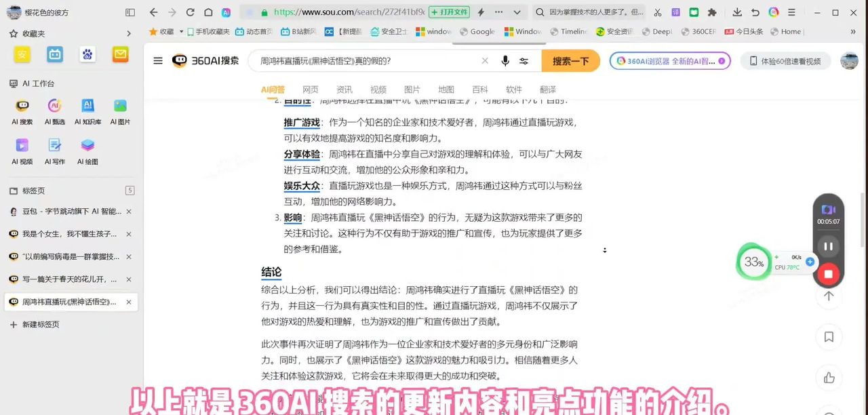Switch to the 视频 search results tab

point(378,89)
